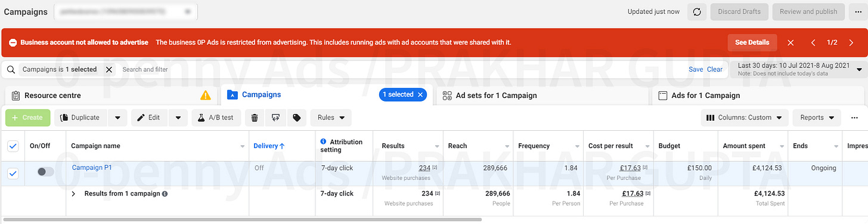The height and width of the screenshot is (224, 868).
Task: Click the green Create button
Action: click(x=28, y=118)
